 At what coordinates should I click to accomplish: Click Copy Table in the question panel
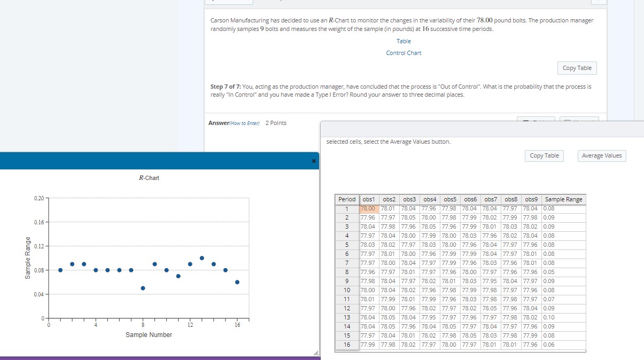577,68
